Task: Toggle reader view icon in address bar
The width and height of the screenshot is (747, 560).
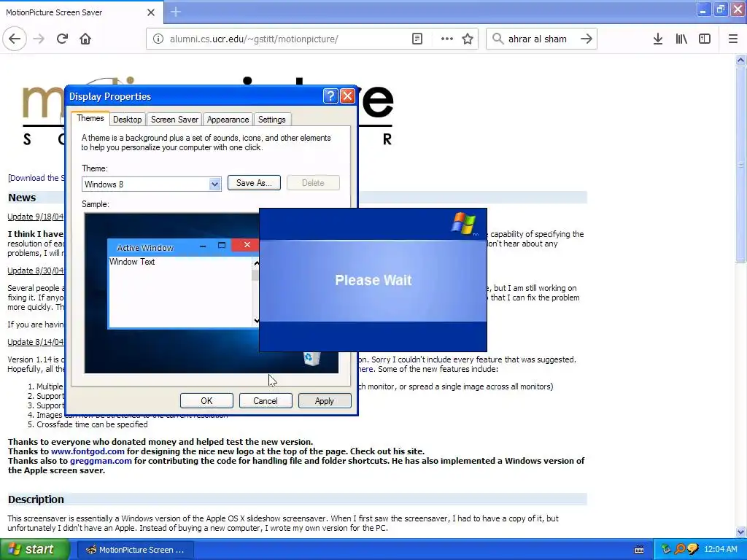Action: tap(417, 39)
